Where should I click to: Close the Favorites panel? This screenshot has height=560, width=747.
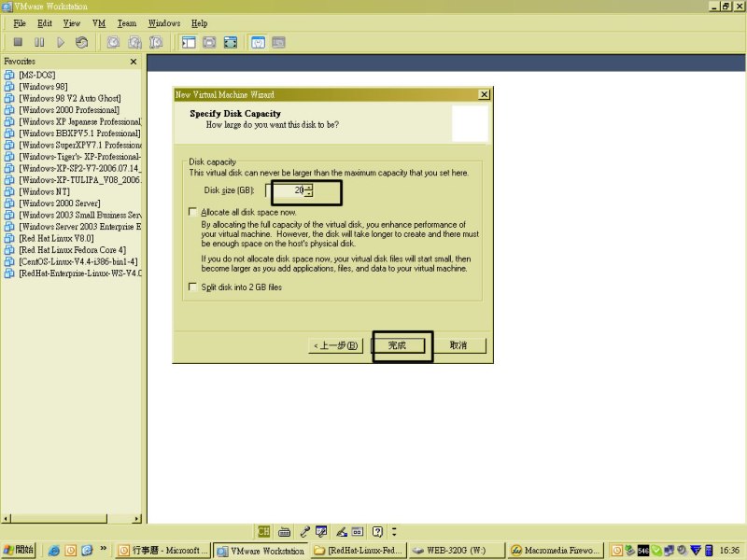[x=134, y=62]
